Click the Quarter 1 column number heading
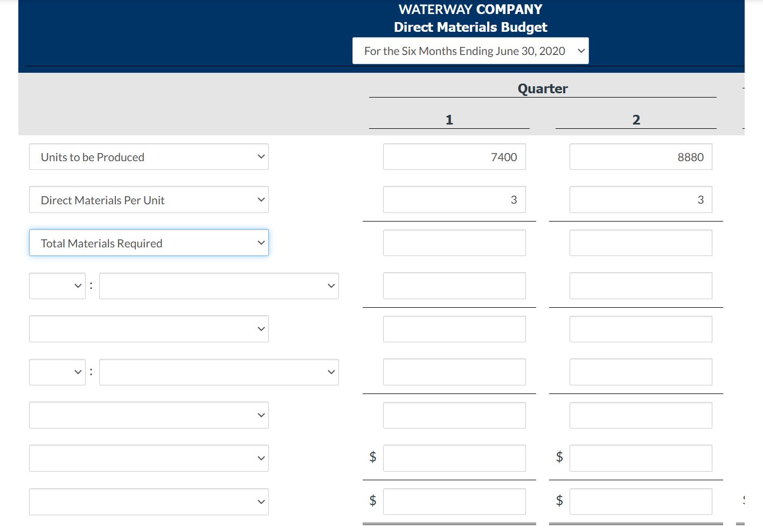This screenshot has width=763, height=532. coord(449,120)
